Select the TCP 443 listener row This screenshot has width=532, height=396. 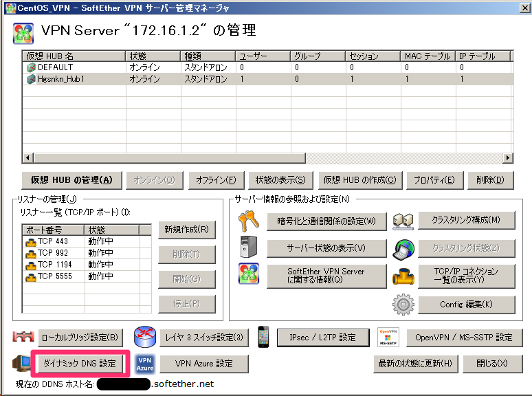87,241
